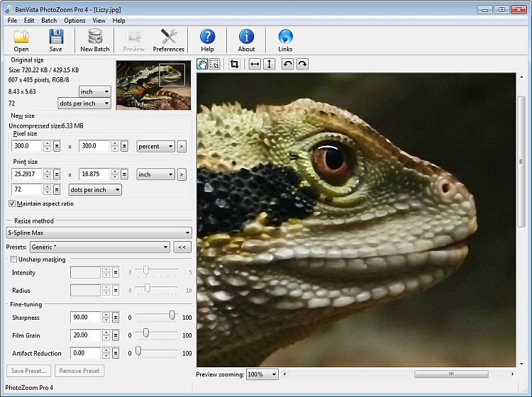Click the Sharpness slider handle
The image size is (532, 397).
(x=172, y=315)
